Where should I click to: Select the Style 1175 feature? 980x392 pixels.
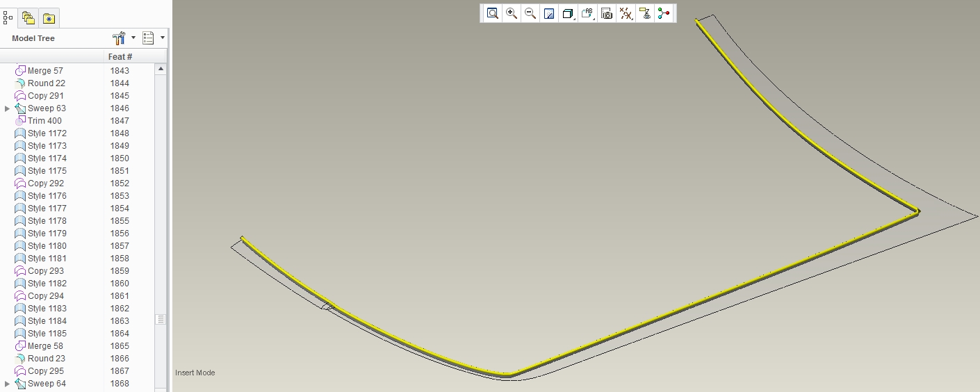(41, 171)
